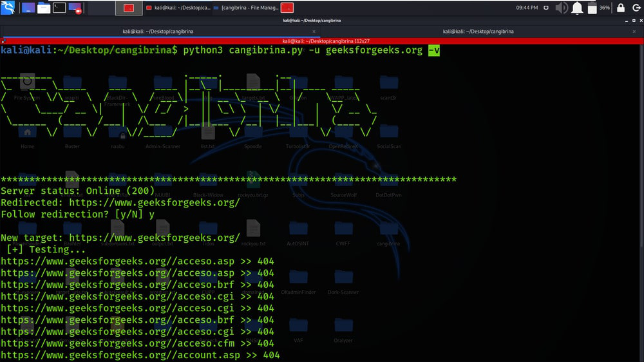The image size is (644, 362).
Task: Launch the terminal emulator panel icon
Action: pos(59,7)
